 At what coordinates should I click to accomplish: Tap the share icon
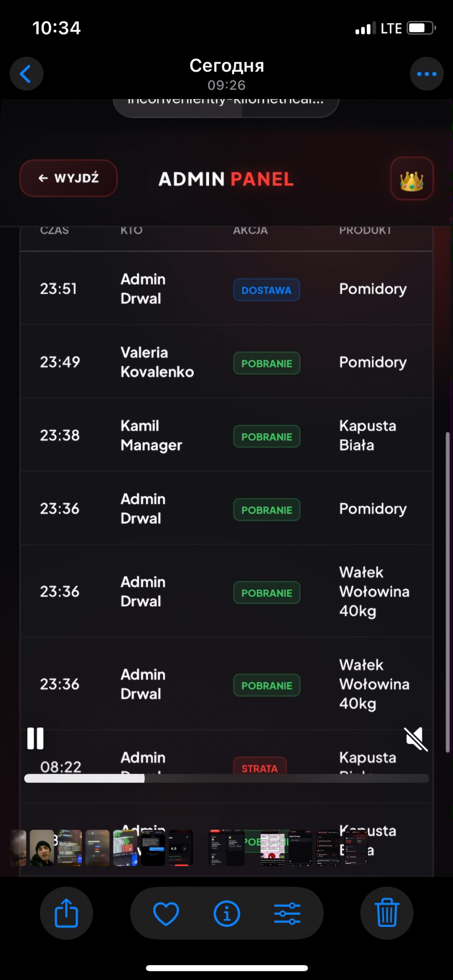(x=66, y=913)
